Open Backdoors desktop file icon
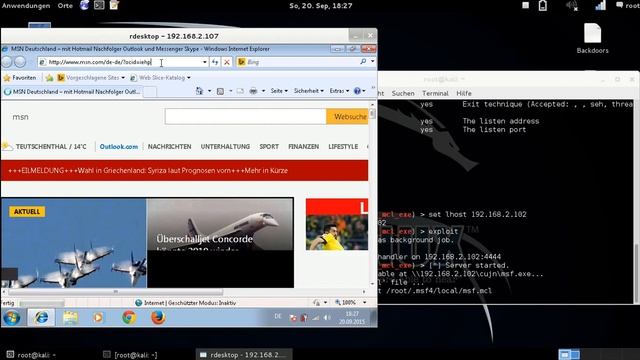 593,39
